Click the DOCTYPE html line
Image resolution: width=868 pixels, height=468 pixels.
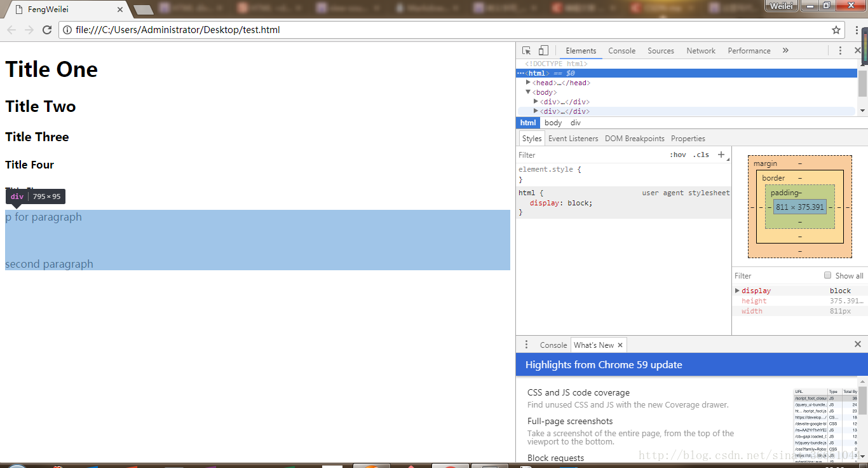[556, 64]
